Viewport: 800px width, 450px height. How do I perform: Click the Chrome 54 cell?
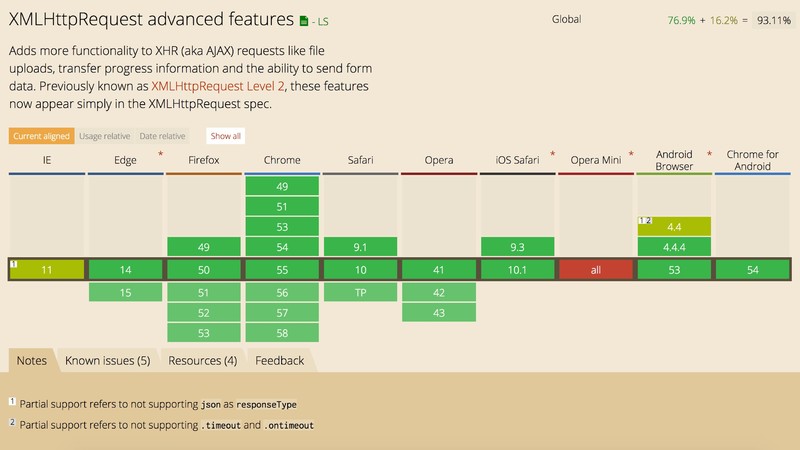[x=282, y=247]
